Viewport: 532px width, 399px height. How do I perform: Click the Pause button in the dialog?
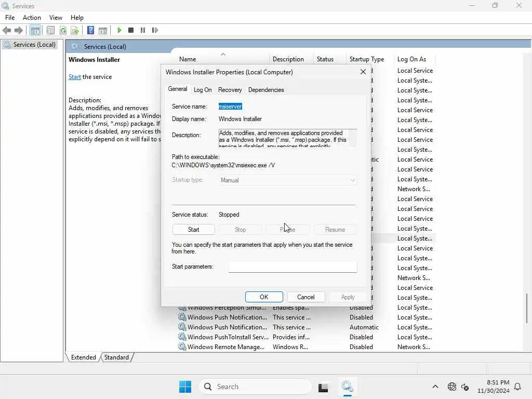click(288, 229)
